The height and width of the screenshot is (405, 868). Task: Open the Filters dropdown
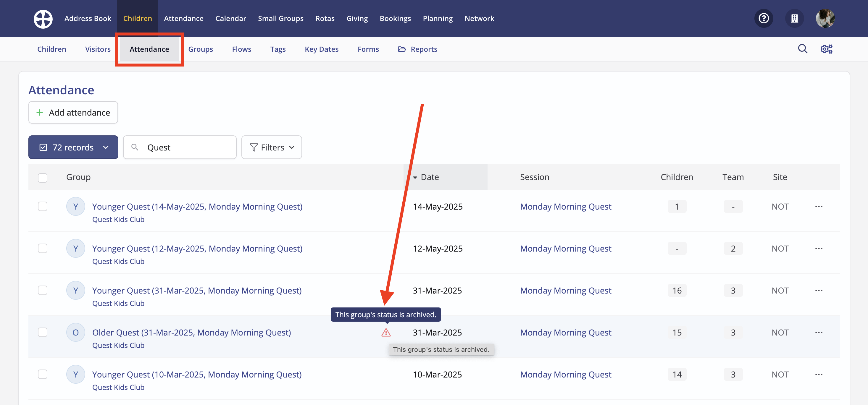(x=271, y=148)
